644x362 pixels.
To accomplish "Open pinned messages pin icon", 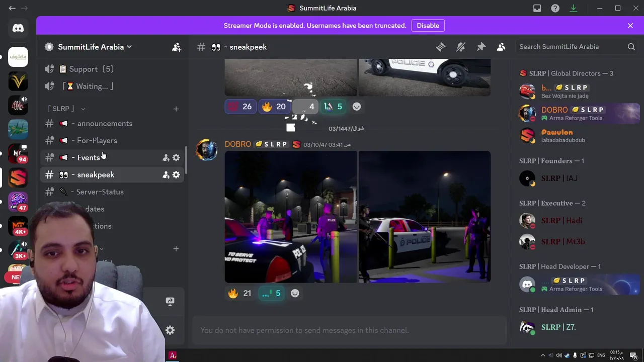I will tap(481, 47).
